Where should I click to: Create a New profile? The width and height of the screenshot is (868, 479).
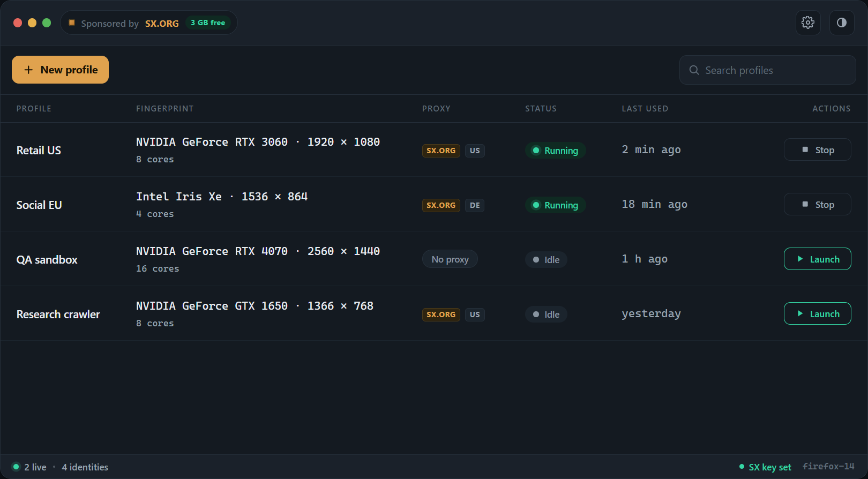click(60, 70)
